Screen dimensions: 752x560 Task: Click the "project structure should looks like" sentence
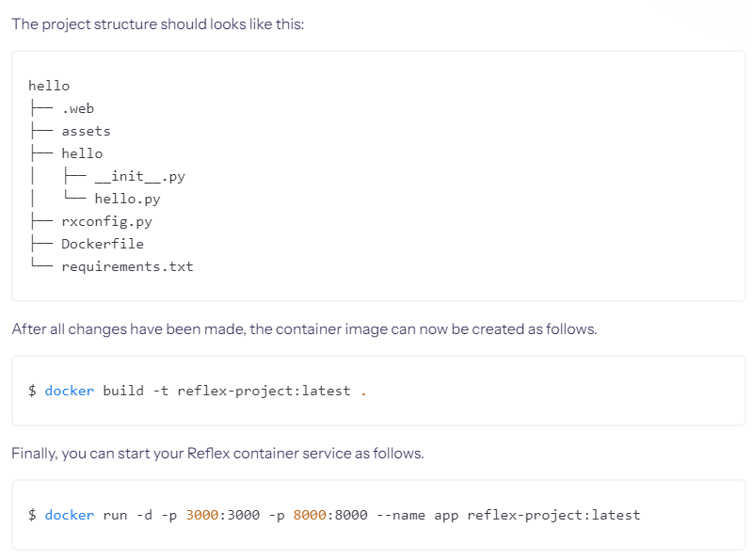pos(157,24)
